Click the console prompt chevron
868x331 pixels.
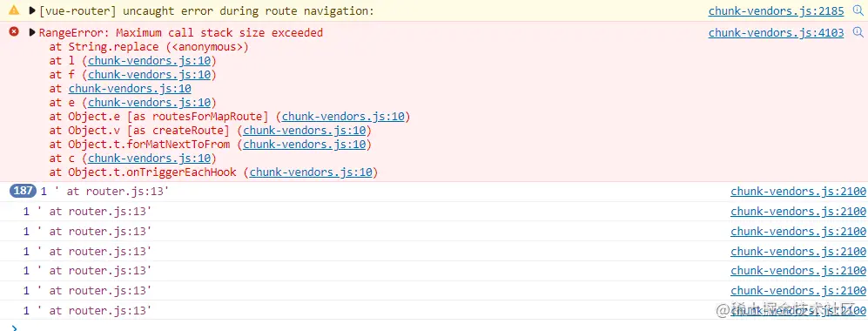coord(15,328)
